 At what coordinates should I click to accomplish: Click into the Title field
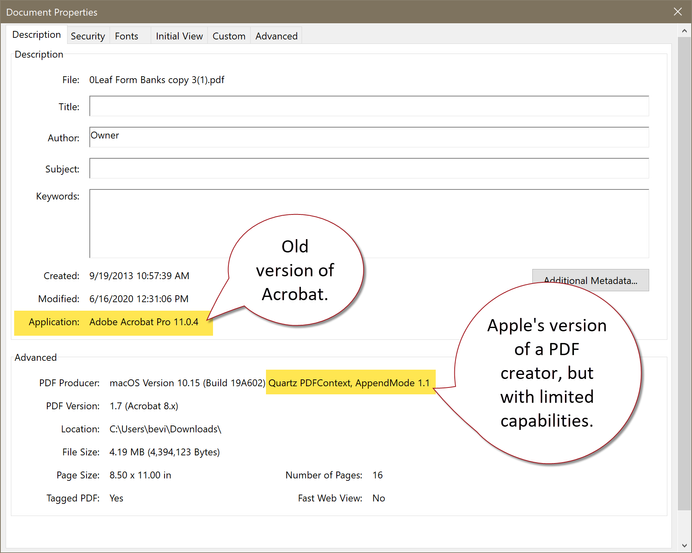coord(369,106)
